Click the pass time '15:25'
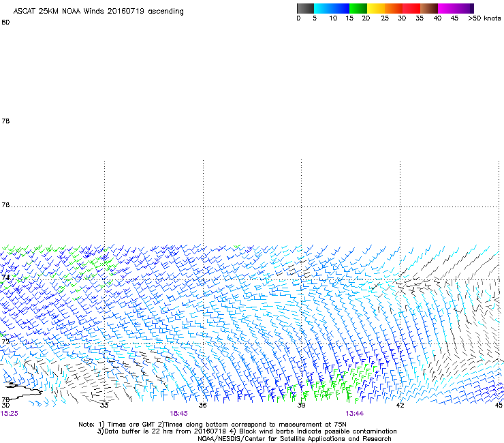 [10, 414]
